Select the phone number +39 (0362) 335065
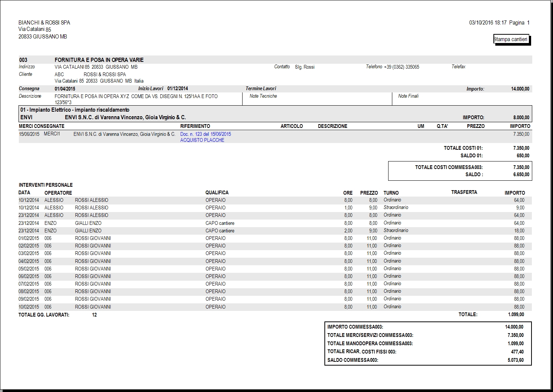This screenshot has height=392, width=553. 401,67
